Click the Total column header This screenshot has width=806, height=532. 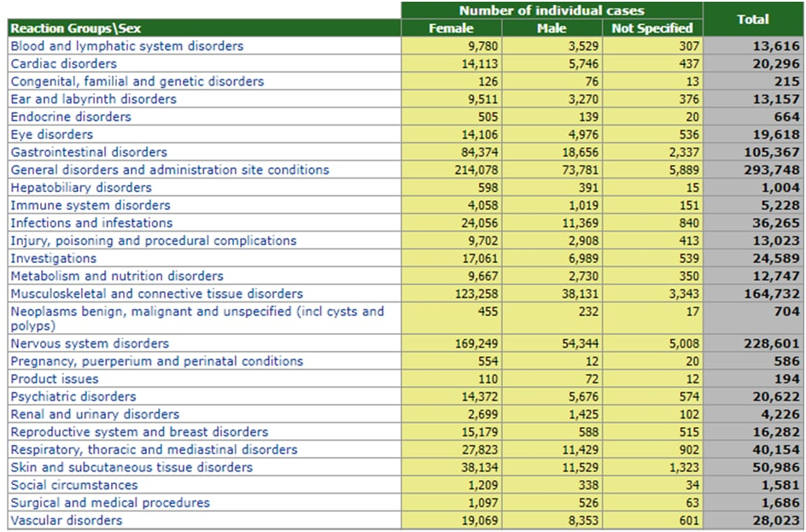pyautogui.click(x=752, y=19)
